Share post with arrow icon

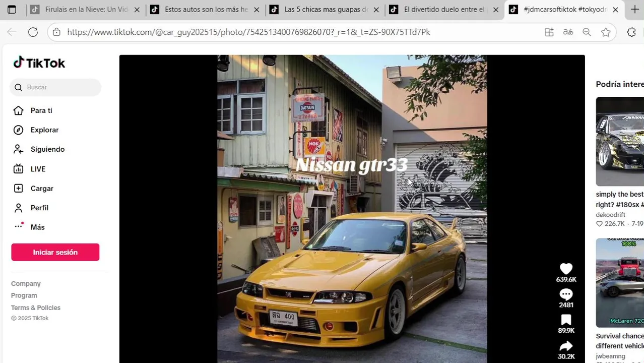566,346
